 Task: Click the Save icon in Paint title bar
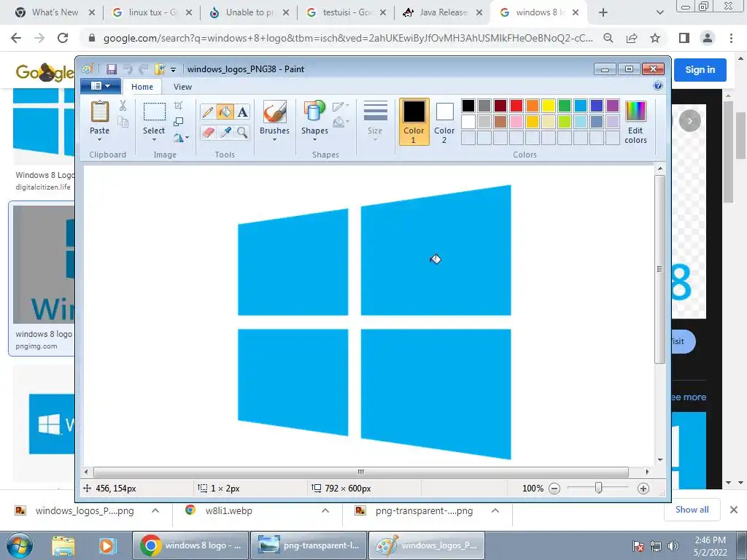112,69
